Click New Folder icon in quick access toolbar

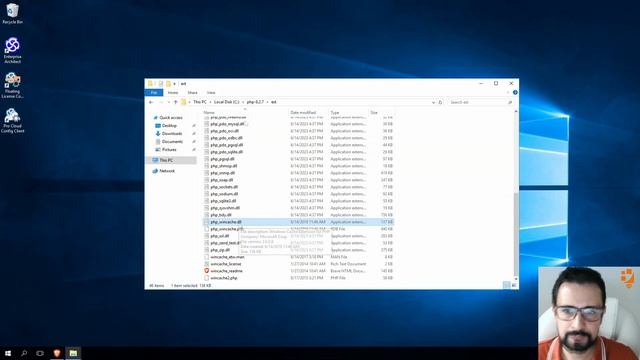(168, 84)
